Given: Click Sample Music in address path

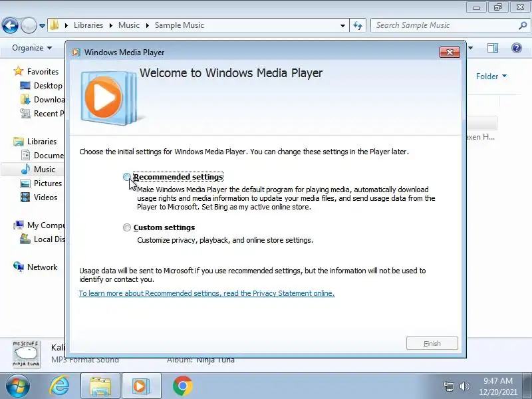Looking at the screenshot, I should pyautogui.click(x=179, y=25).
